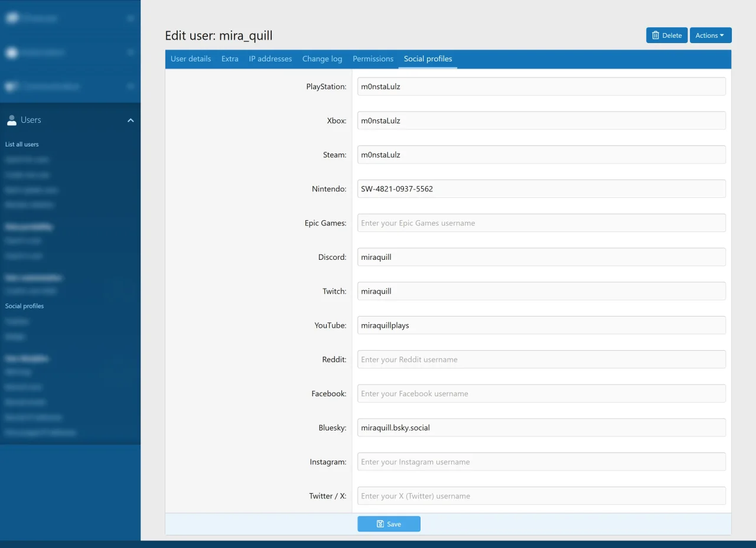Click the Twitter / X username field
The image size is (756, 548).
click(542, 496)
